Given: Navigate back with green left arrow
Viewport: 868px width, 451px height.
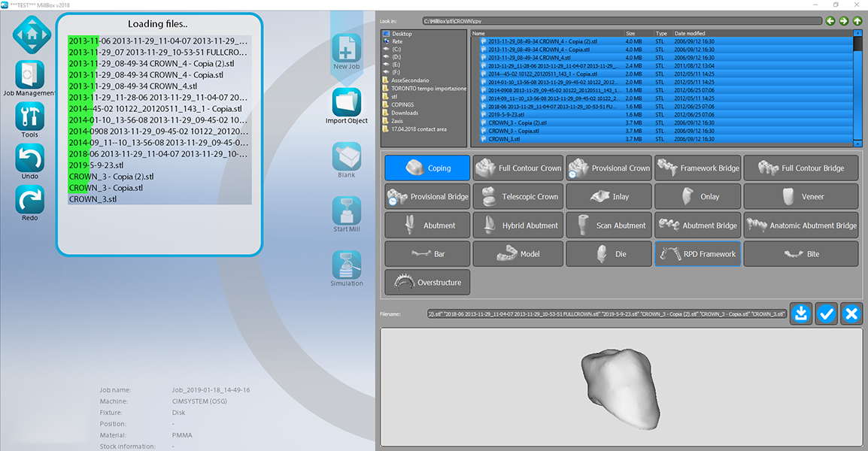Looking at the screenshot, I should pyautogui.click(x=830, y=21).
